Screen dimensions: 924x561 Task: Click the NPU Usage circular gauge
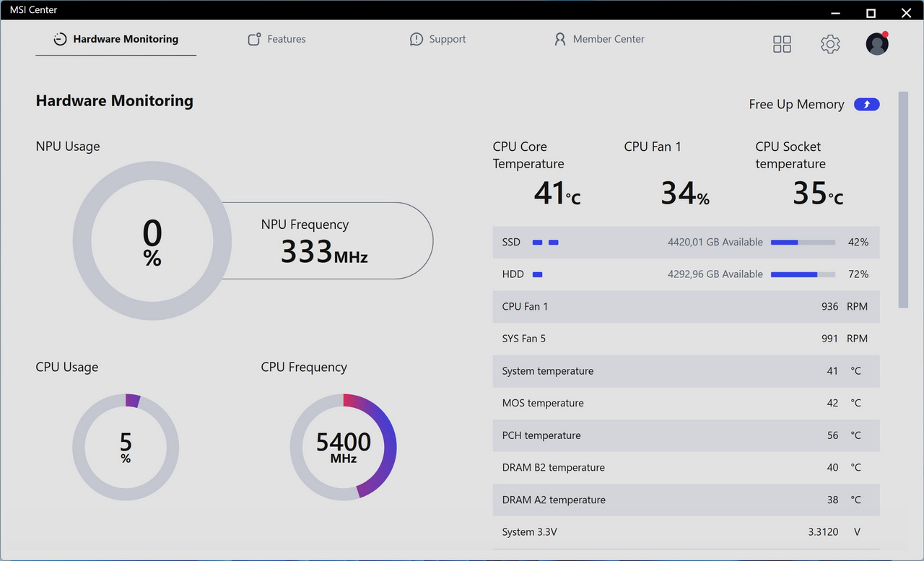point(152,240)
